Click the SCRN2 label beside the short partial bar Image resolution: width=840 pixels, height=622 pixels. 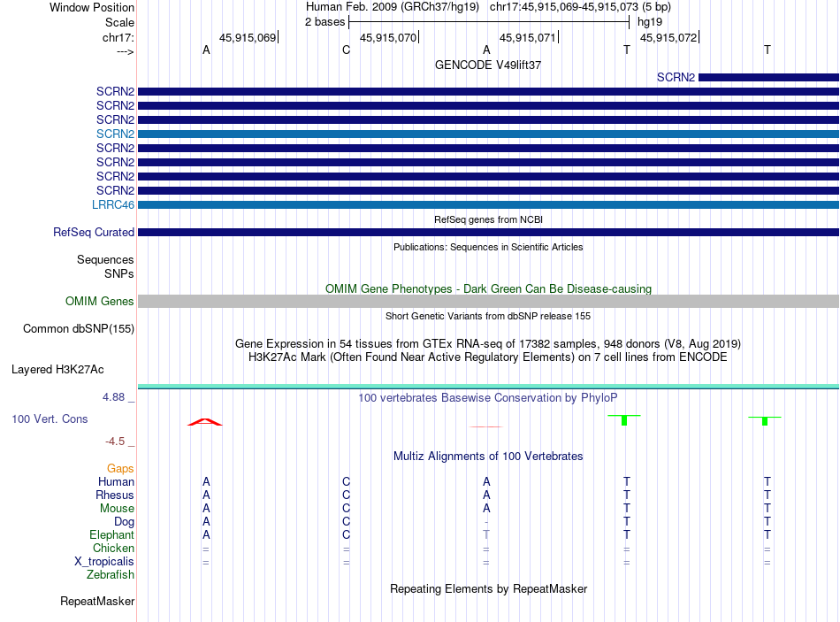[676, 77]
